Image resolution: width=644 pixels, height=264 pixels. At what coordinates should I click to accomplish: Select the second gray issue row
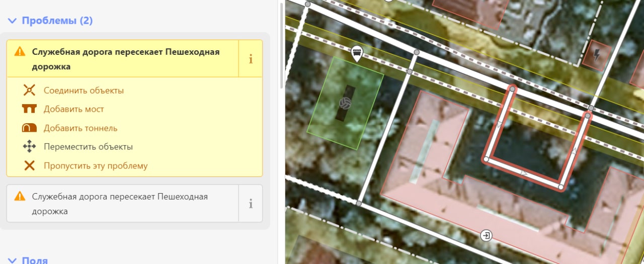point(122,204)
